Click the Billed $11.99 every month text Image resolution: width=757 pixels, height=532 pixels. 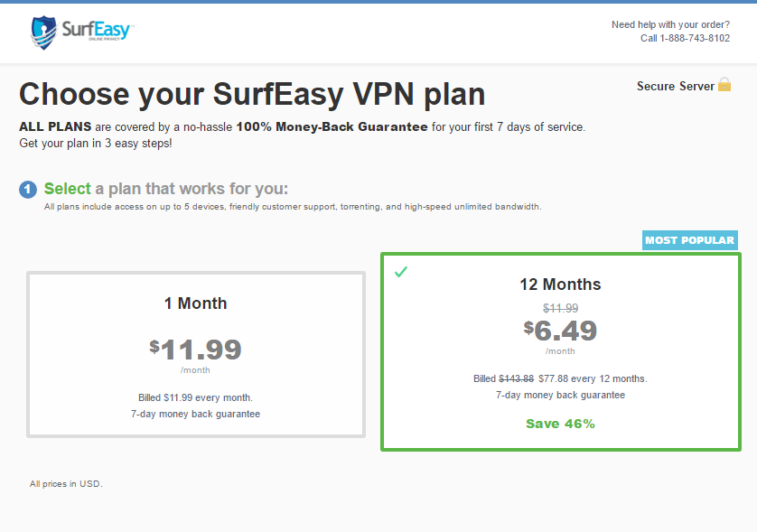click(x=195, y=397)
